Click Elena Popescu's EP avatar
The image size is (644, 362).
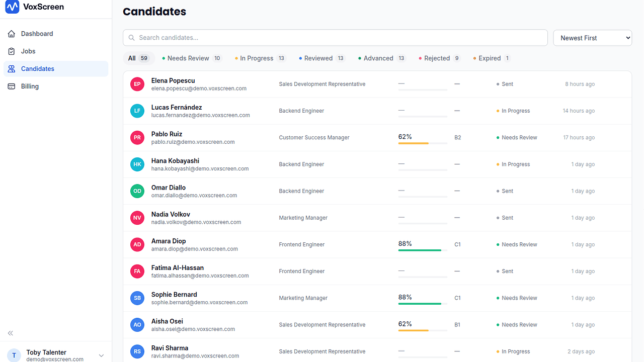point(137,84)
